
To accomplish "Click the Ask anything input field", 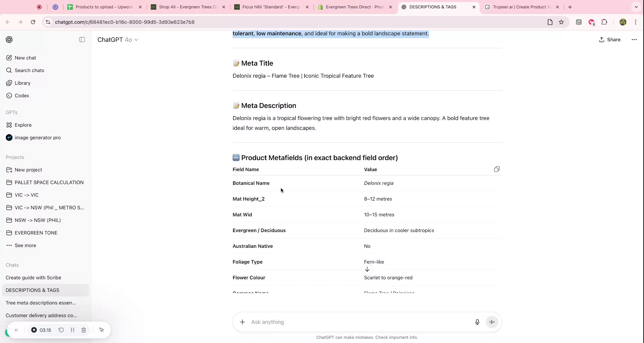I will point(335,322).
